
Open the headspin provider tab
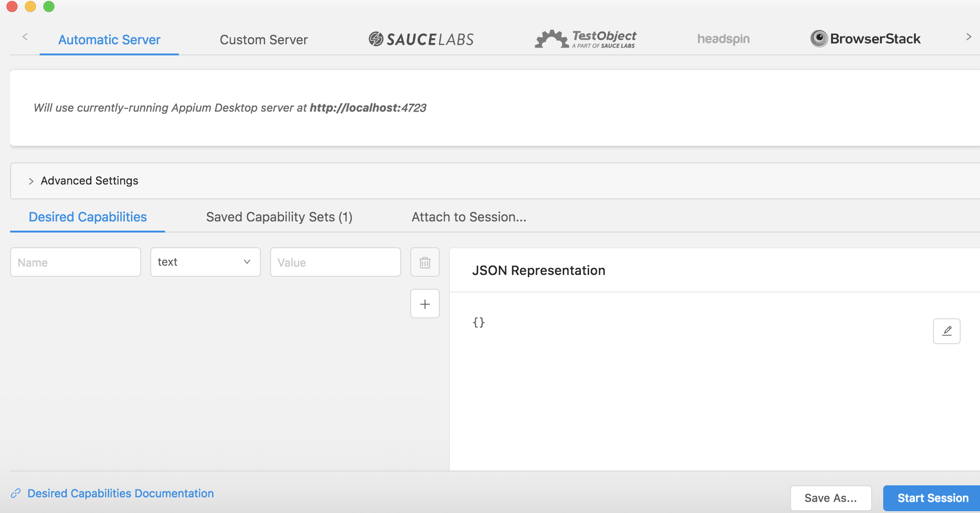tap(723, 39)
